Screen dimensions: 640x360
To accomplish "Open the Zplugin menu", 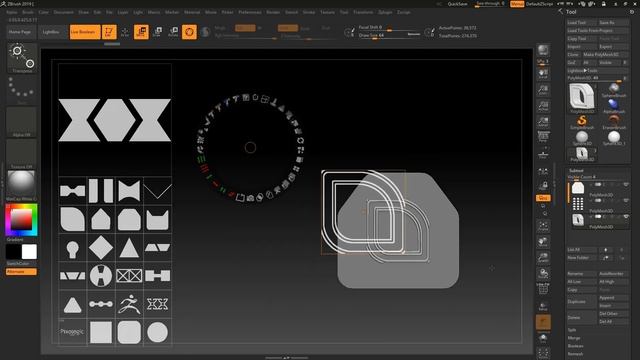I will tap(385, 12).
